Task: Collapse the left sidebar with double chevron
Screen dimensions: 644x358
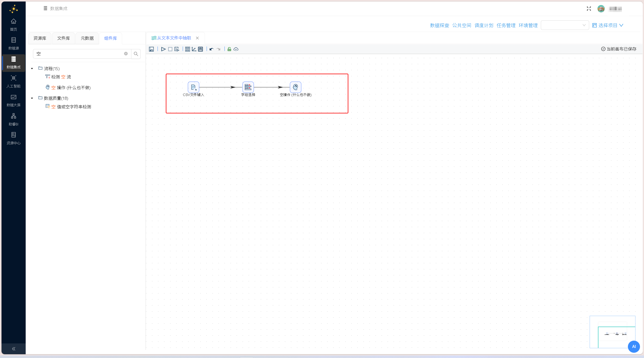Action: [14, 349]
